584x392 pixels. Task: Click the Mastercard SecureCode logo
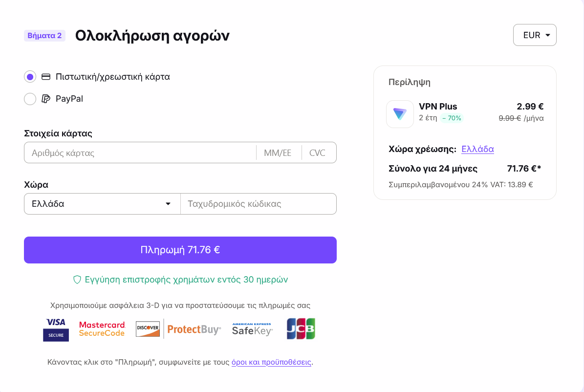(102, 329)
